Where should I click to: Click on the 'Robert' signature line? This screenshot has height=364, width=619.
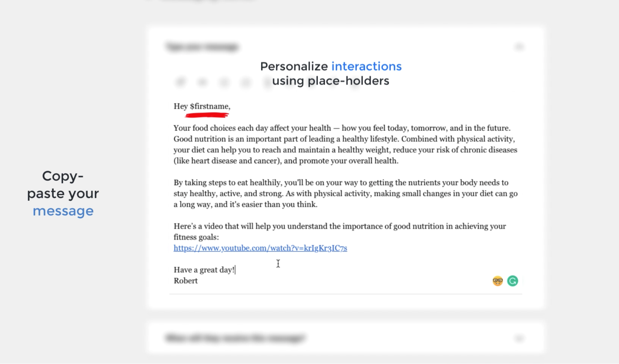coord(185,281)
